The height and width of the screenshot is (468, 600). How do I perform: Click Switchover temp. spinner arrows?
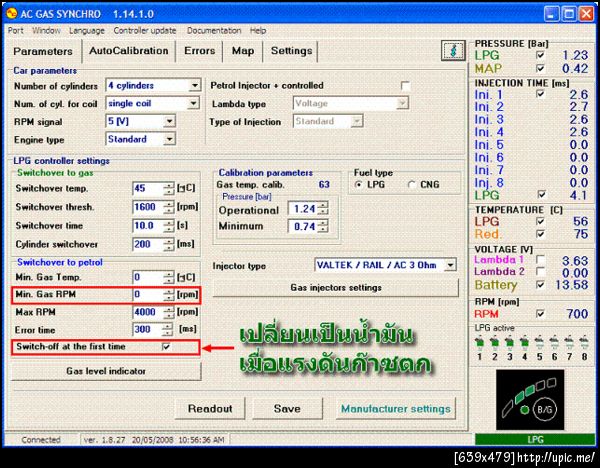[169, 188]
